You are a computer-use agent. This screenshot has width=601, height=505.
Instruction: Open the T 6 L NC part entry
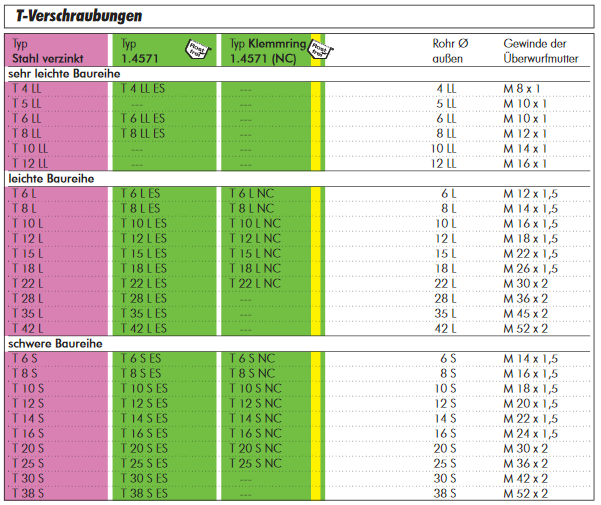[252, 193]
